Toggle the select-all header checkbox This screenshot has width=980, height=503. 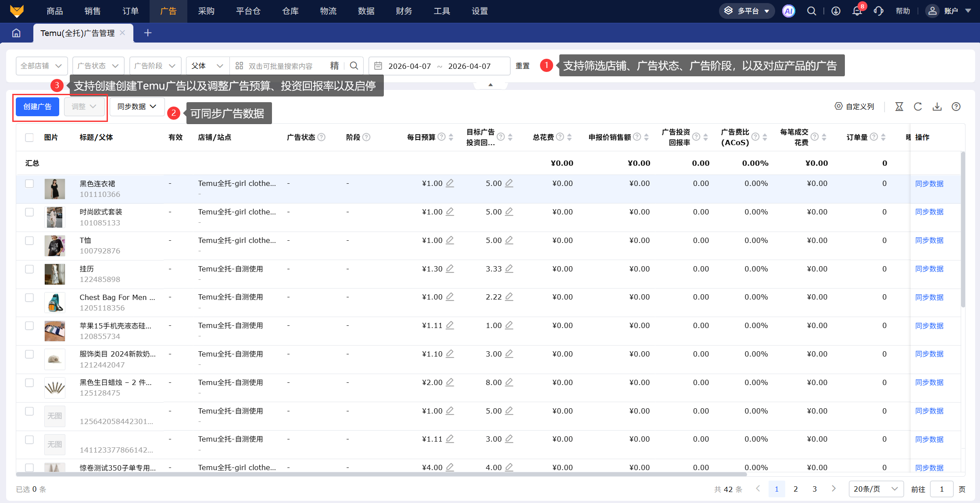tap(29, 137)
